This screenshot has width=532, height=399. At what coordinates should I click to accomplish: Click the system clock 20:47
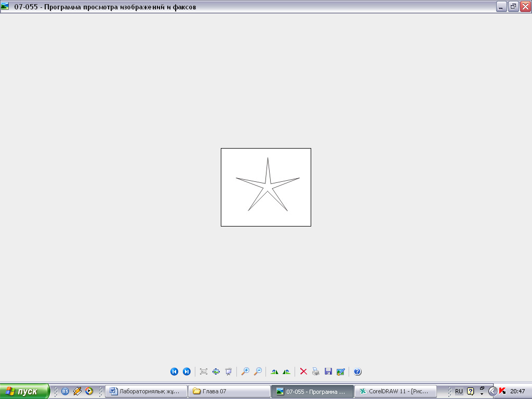pos(517,391)
